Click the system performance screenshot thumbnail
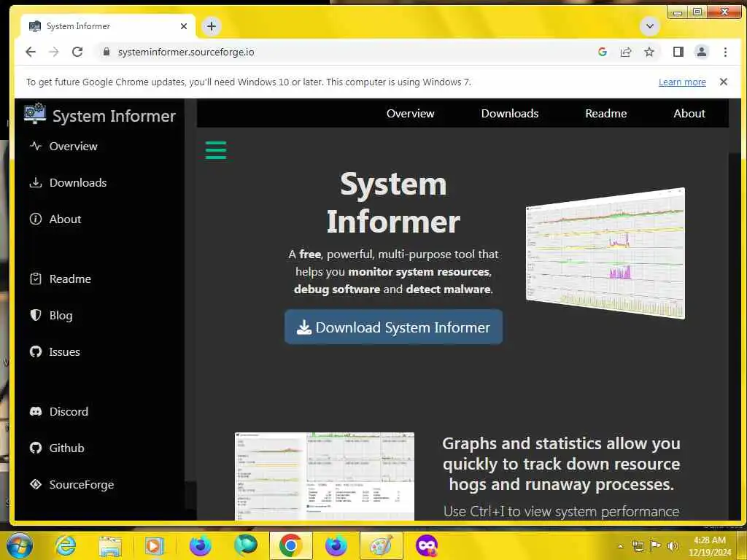This screenshot has height=560, width=747. click(325, 476)
